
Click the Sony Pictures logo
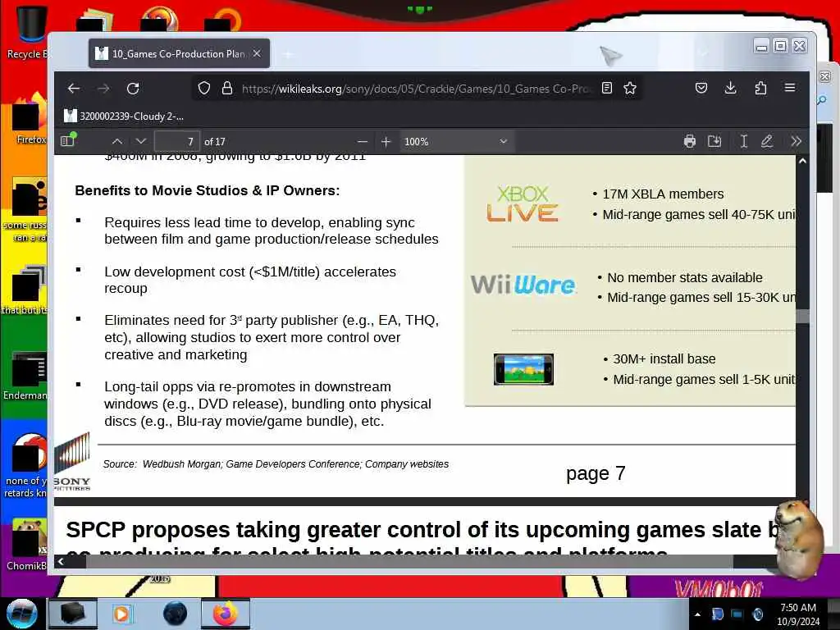pyautogui.click(x=72, y=461)
